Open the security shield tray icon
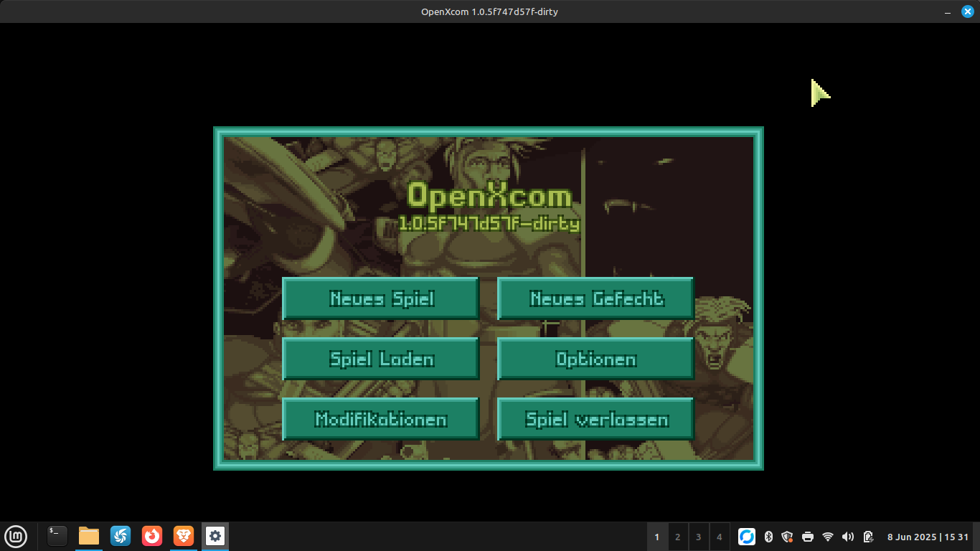This screenshot has height=551, width=980. coord(787,537)
